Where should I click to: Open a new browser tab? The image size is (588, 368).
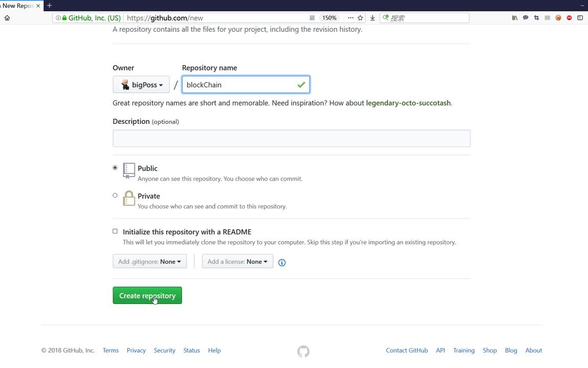[x=50, y=6]
